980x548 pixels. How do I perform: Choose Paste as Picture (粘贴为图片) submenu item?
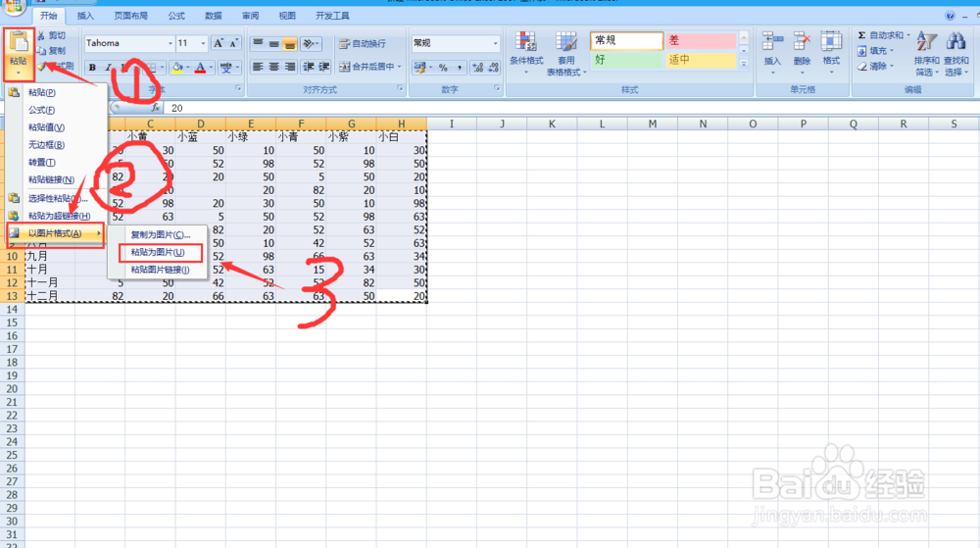[158, 253]
